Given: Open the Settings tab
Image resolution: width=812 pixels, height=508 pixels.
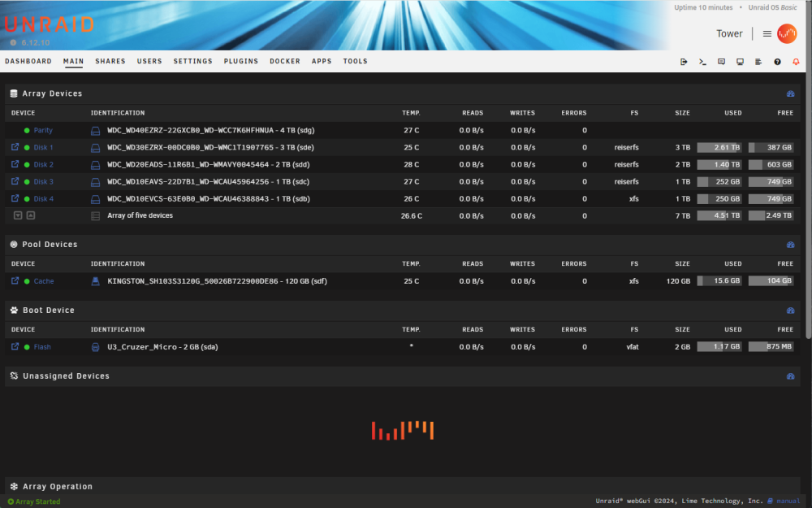Looking at the screenshot, I should pos(193,61).
